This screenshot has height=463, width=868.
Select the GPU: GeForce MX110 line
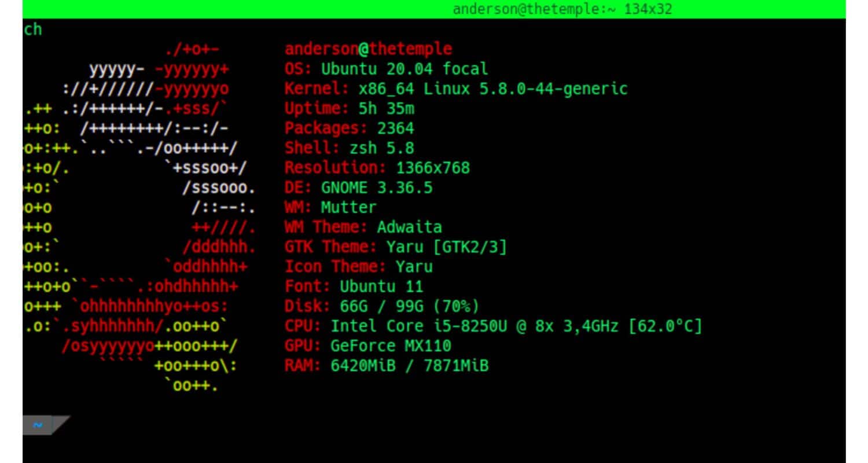point(368,346)
